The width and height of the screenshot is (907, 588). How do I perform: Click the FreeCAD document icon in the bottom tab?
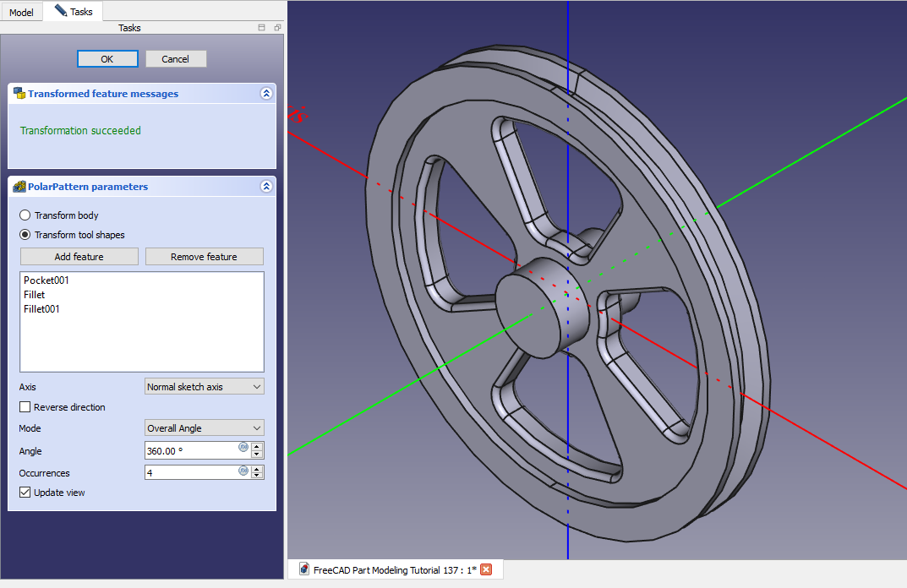303,569
